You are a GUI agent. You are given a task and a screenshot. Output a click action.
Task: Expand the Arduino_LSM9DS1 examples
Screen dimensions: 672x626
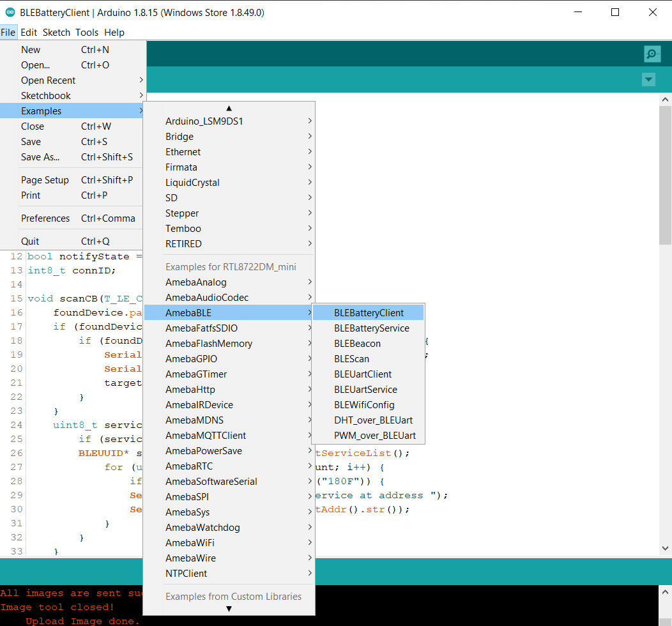(229, 121)
